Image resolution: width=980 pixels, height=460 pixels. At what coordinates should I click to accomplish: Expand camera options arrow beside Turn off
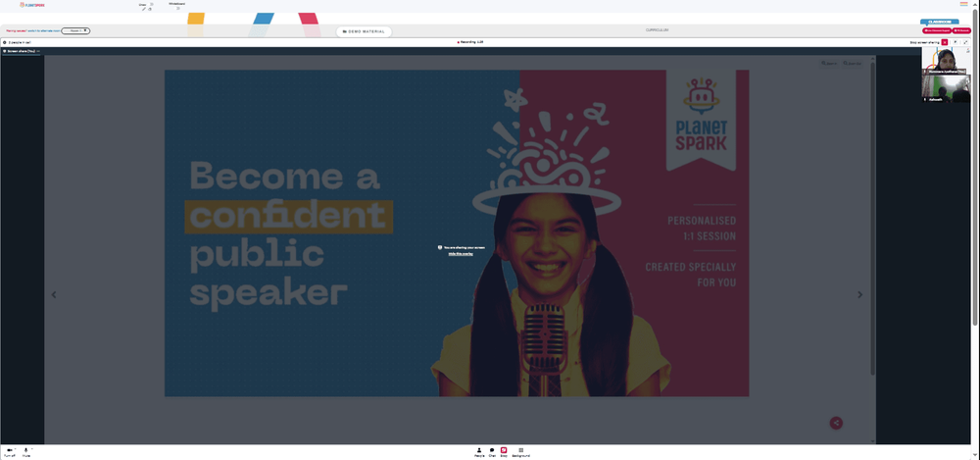(16, 449)
